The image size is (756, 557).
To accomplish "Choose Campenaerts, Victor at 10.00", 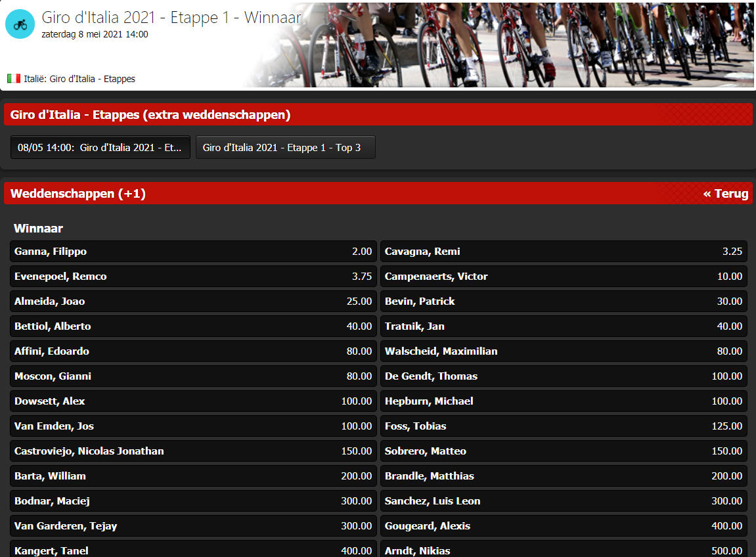I will coord(564,277).
